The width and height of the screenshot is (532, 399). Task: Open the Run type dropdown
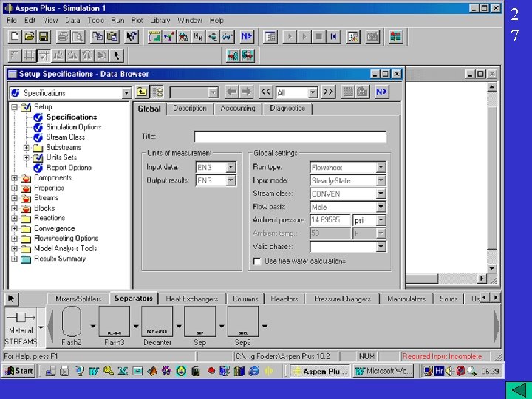(x=381, y=167)
